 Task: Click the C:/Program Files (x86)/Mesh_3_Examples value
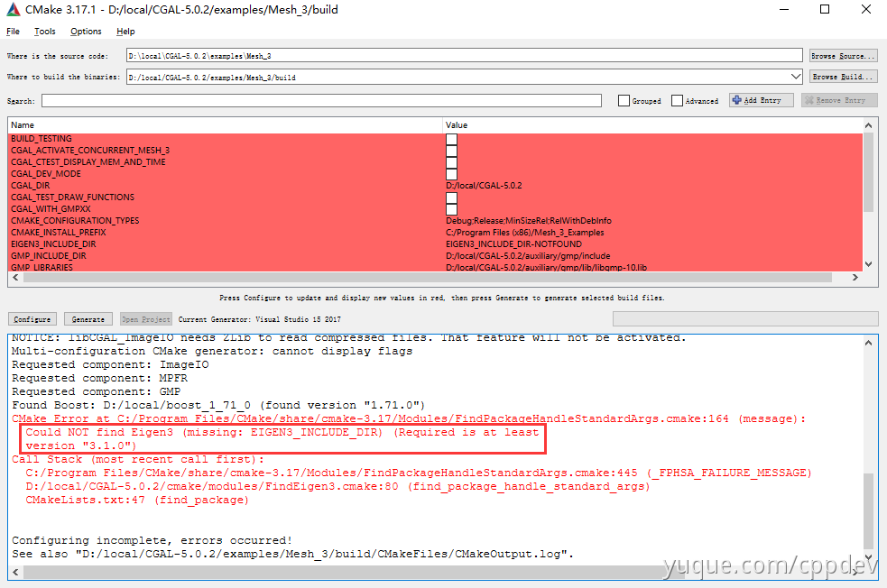tap(524, 233)
